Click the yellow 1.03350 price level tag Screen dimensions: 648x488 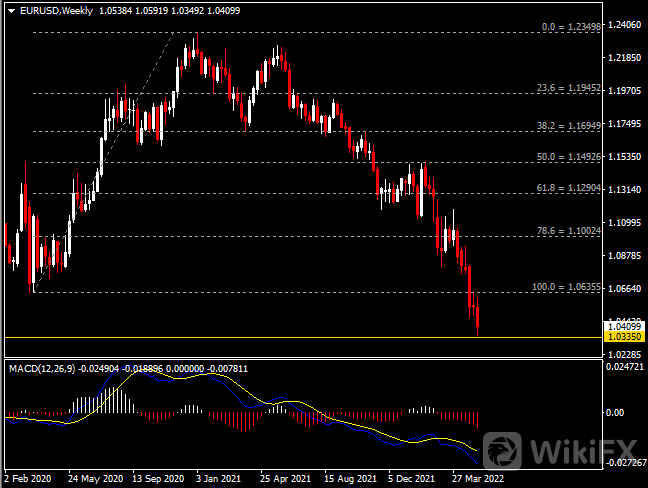click(x=625, y=337)
